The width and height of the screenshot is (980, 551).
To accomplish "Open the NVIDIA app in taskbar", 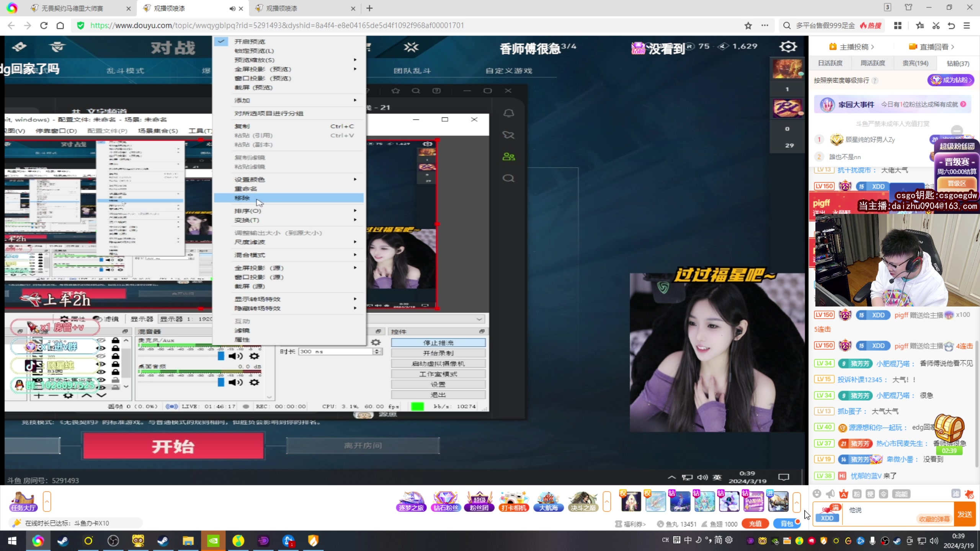I will (x=213, y=540).
